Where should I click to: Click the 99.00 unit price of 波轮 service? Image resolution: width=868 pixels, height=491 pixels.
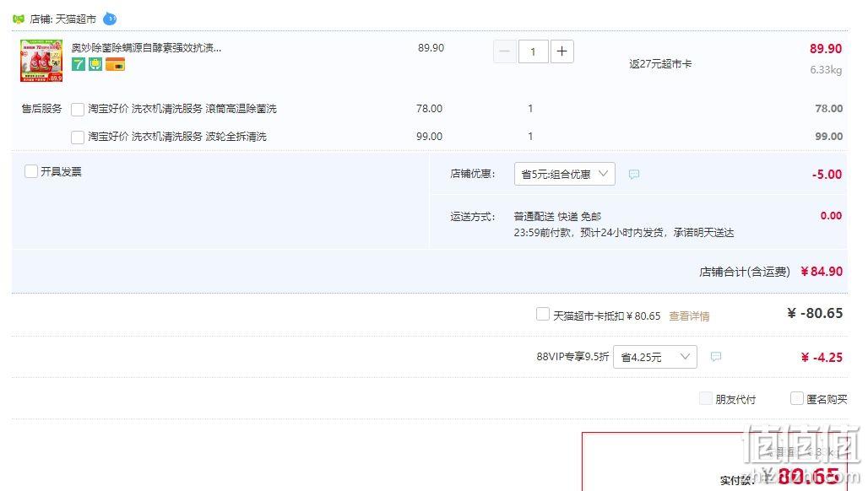click(x=429, y=137)
